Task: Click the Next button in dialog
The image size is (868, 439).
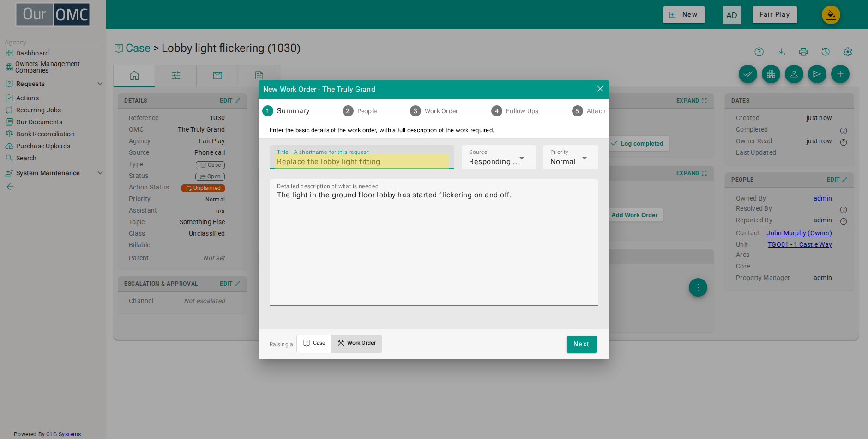Action: tap(581, 344)
